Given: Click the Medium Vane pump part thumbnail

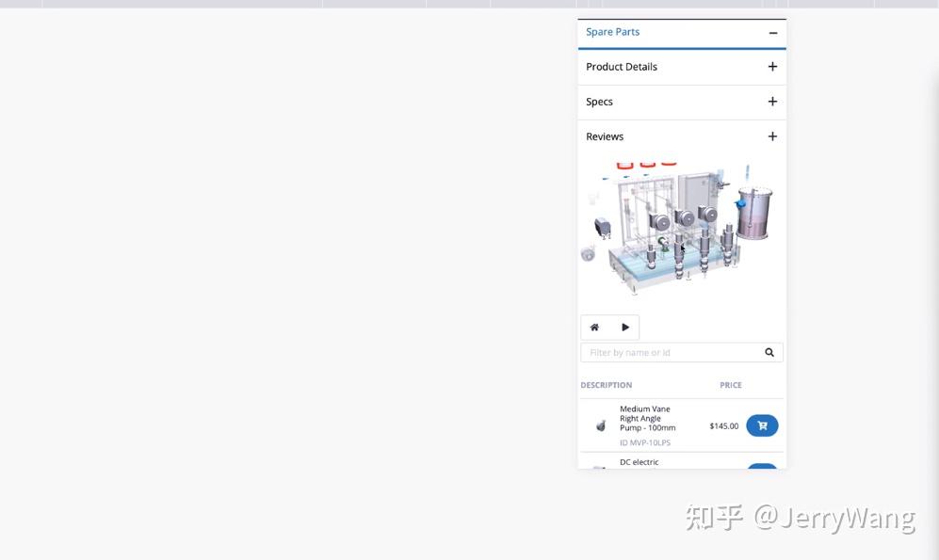Looking at the screenshot, I should point(600,424).
